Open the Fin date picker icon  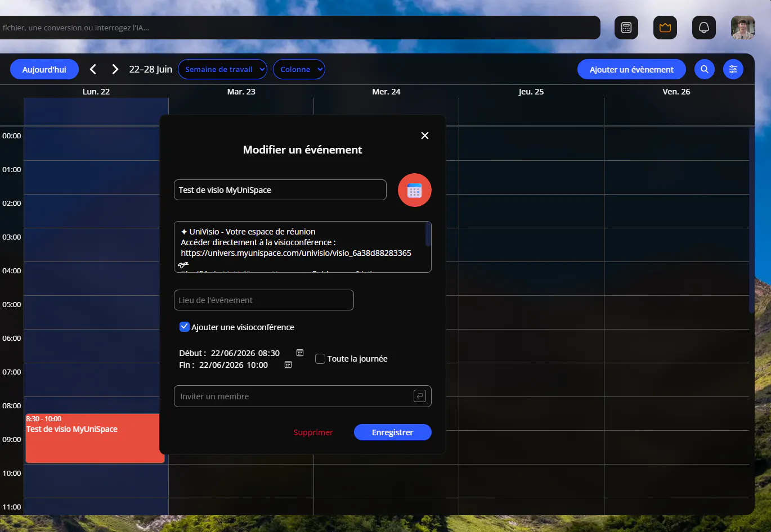tap(288, 364)
